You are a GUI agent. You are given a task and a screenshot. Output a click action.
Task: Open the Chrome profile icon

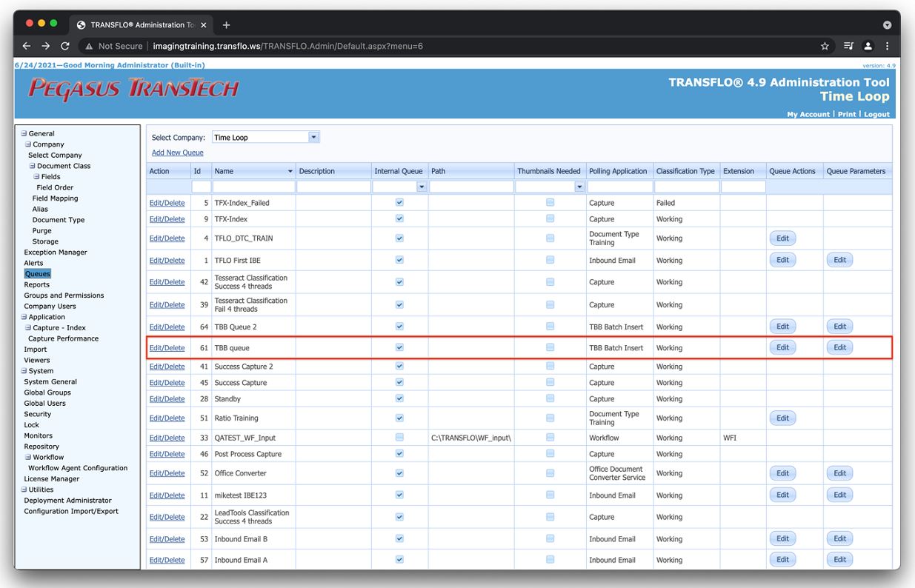868,46
